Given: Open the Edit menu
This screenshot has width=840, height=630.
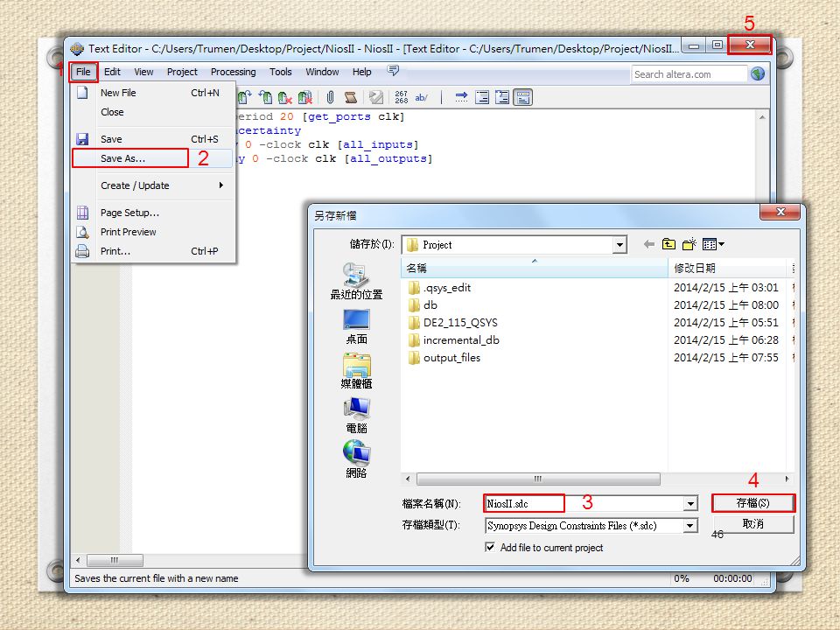Looking at the screenshot, I should coord(112,72).
